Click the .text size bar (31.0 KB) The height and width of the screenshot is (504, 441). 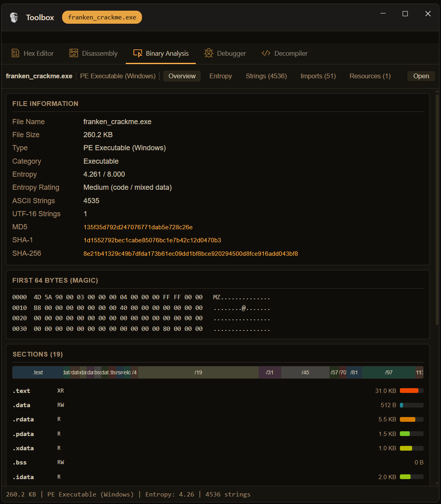[412, 391]
